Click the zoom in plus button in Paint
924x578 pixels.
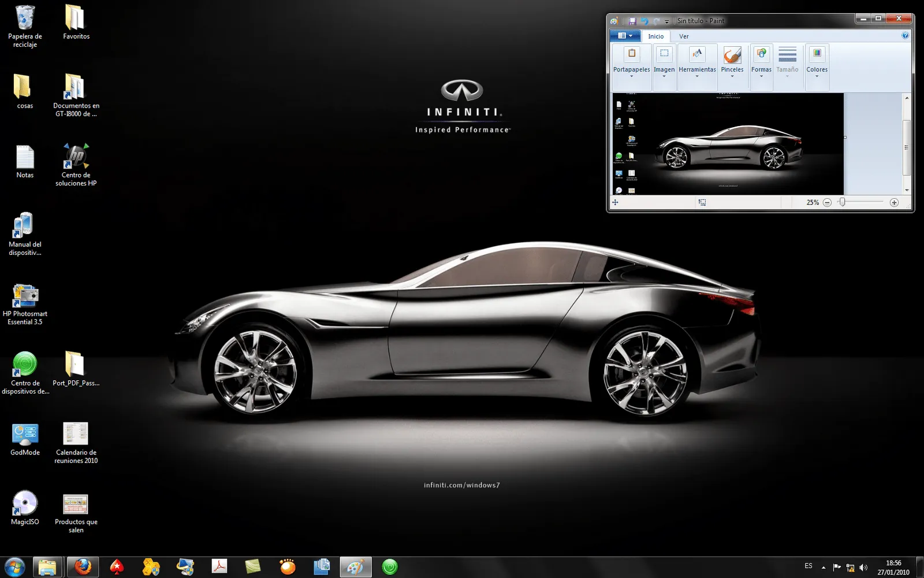click(894, 202)
